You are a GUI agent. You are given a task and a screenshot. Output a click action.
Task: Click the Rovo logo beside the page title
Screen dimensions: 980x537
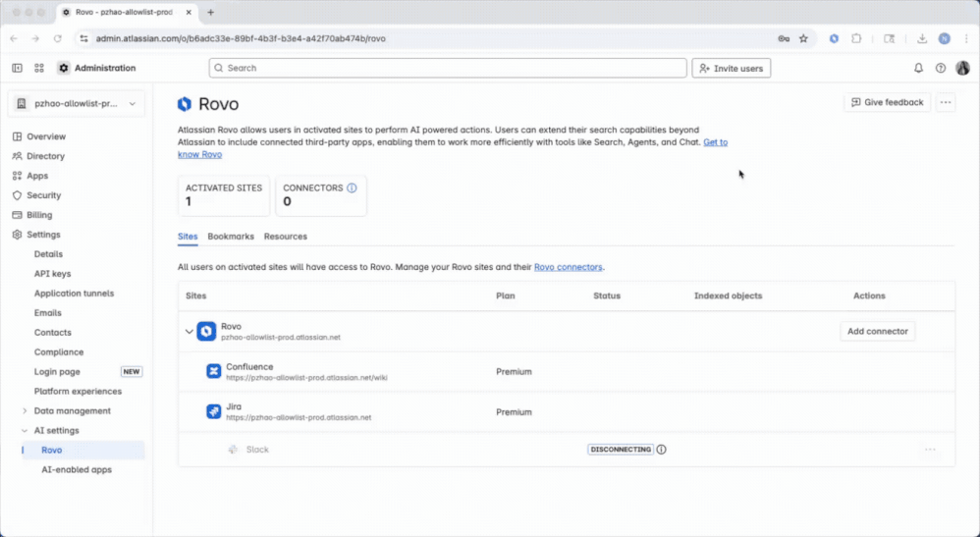coord(185,104)
